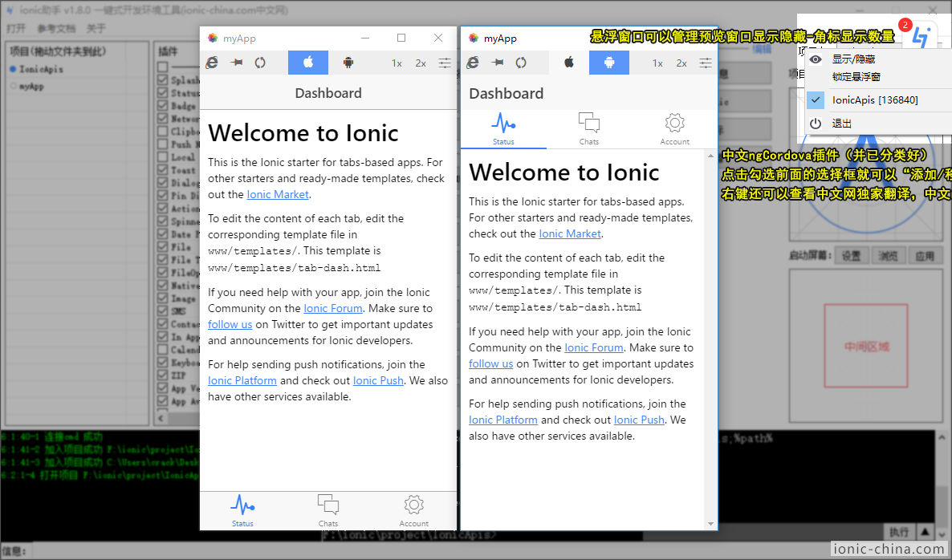Screen dimensions: 952x560
Task: Click the 执行 button beside the console
Action: click(x=899, y=532)
